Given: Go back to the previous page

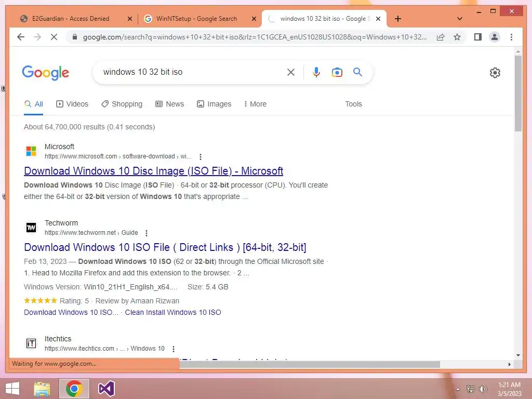Looking at the screenshot, I should click(x=21, y=37).
